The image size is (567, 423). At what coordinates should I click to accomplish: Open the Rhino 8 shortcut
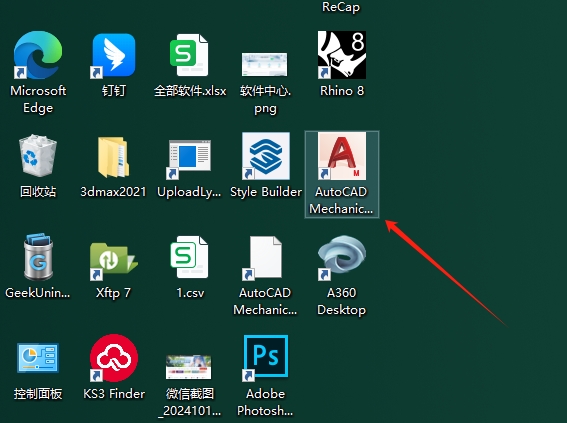pyautogui.click(x=342, y=55)
